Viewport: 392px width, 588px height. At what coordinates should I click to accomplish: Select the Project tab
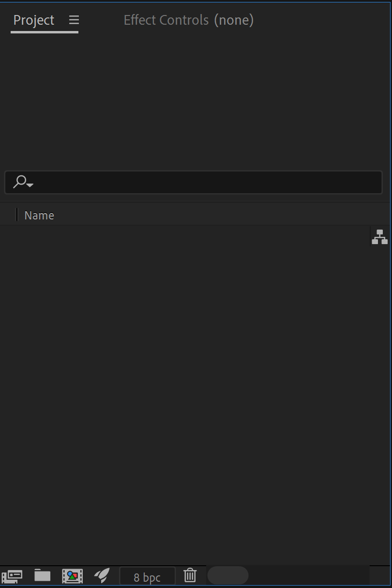[x=33, y=20]
